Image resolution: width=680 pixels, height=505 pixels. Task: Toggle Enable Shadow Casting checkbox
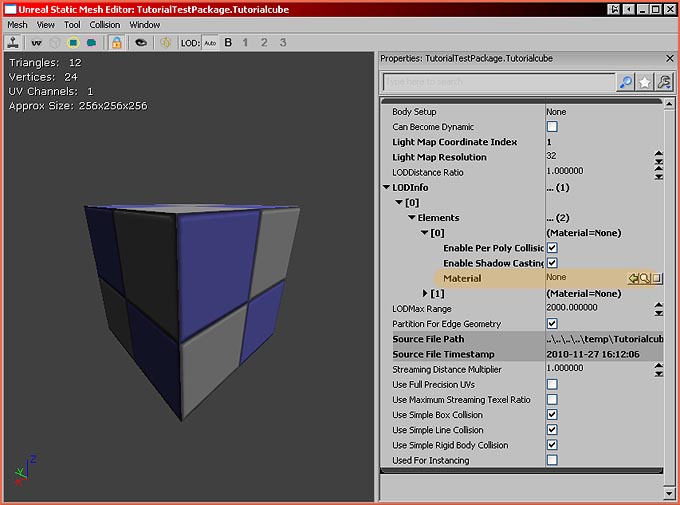coord(552,263)
